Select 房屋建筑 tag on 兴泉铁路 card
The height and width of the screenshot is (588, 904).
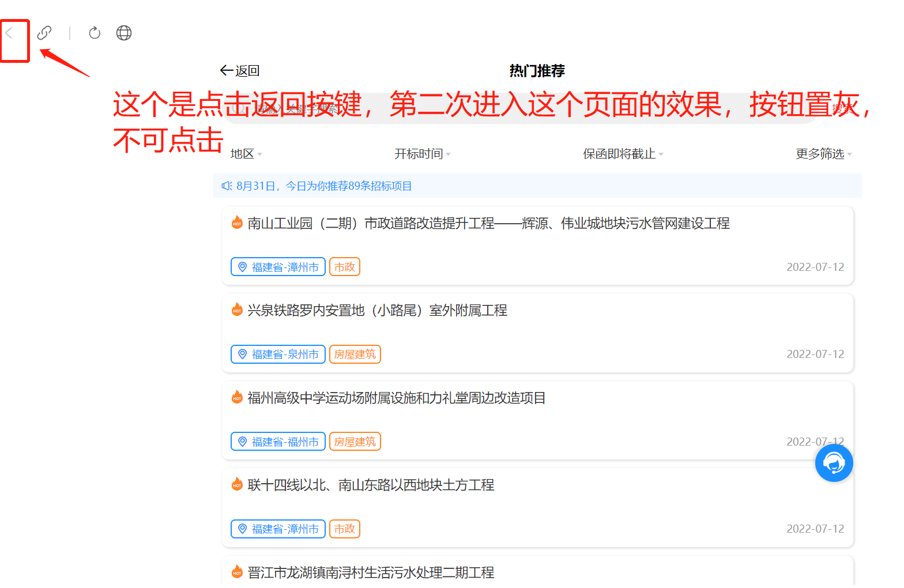tap(355, 354)
